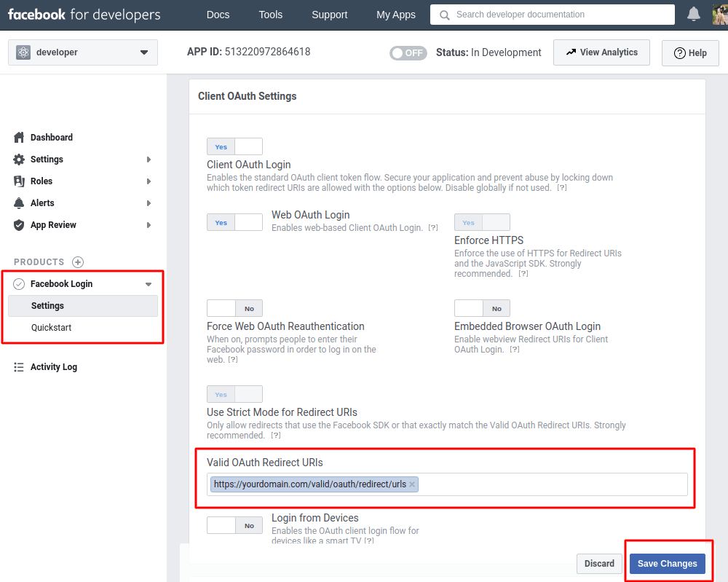Open the Alerts sidebar section
The image size is (728, 582).
(x=44, y=202)
